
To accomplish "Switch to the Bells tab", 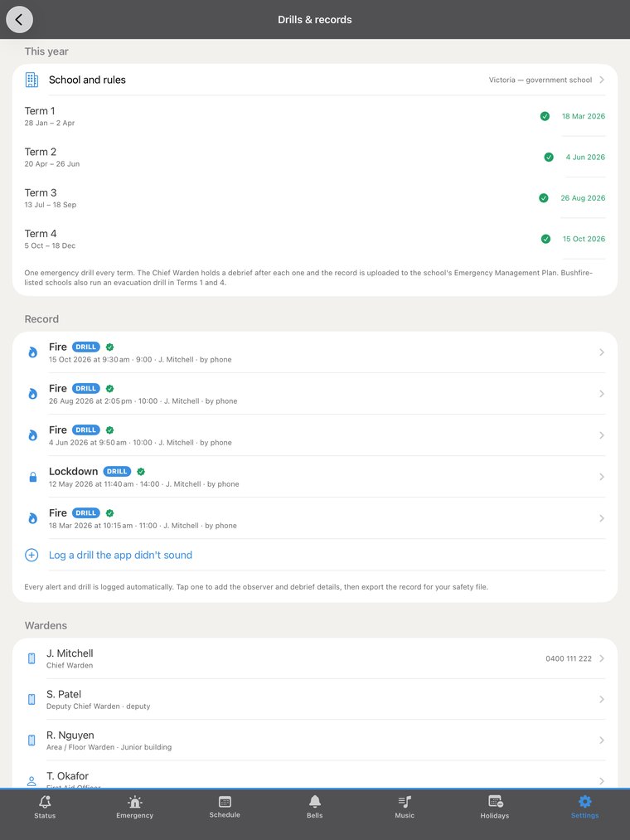I will click(314, 808).
